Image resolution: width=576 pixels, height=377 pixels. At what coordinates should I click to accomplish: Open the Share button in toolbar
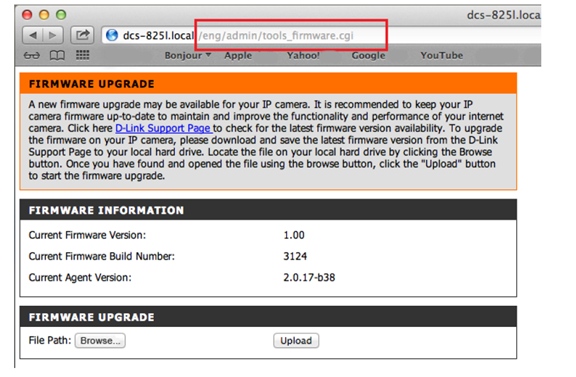pos(82,35)
